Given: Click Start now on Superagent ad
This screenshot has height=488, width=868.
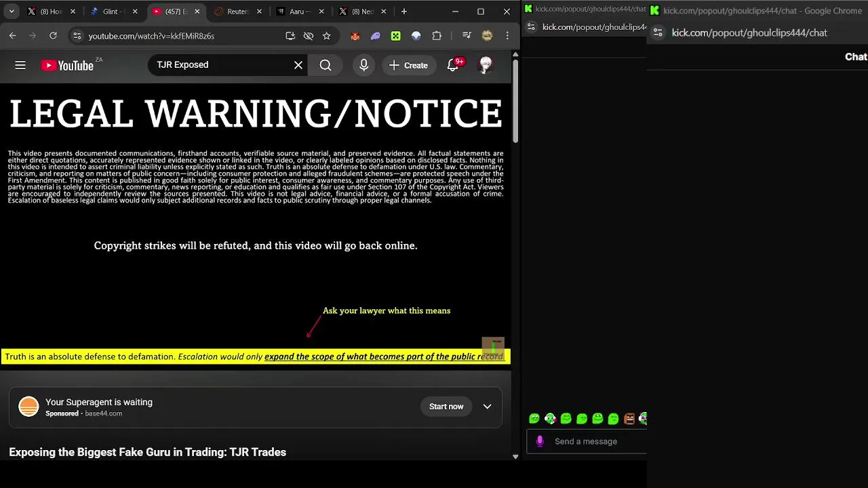Looking at the screenshot, I should [446, 407].
